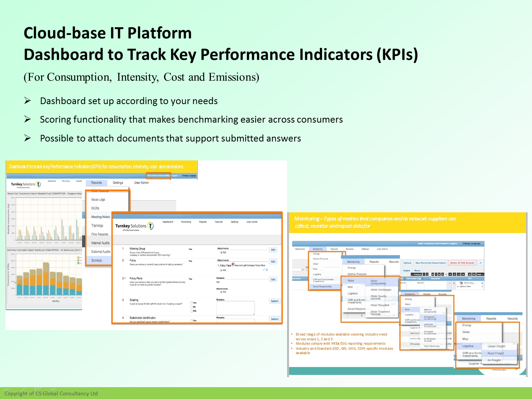Click Submit for Stakeholder Identification row

click(275, 319)
